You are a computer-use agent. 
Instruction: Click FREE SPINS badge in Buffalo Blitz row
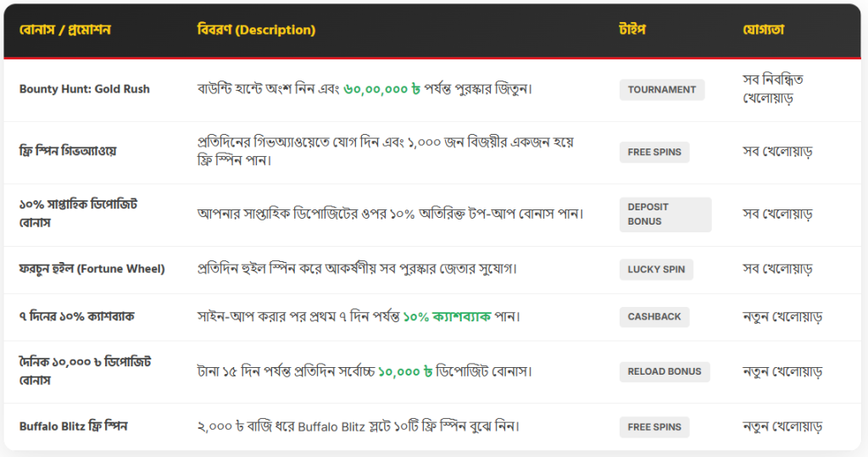[654, 427]
